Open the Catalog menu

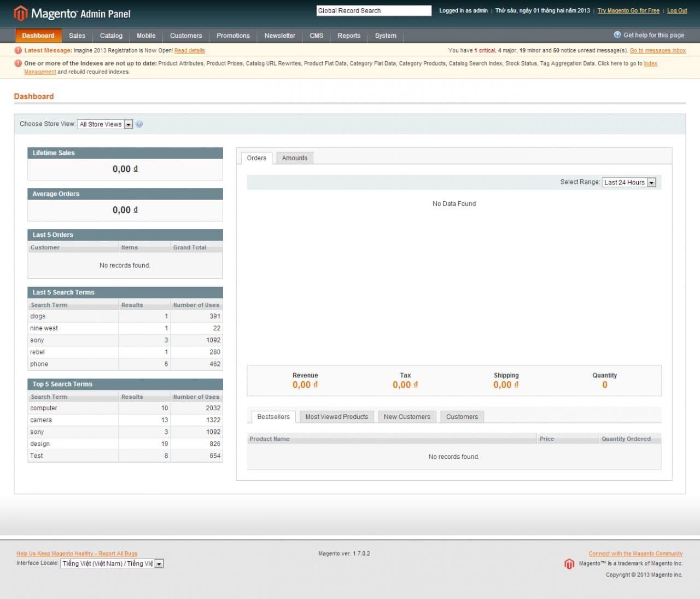(x=111, y=36)
